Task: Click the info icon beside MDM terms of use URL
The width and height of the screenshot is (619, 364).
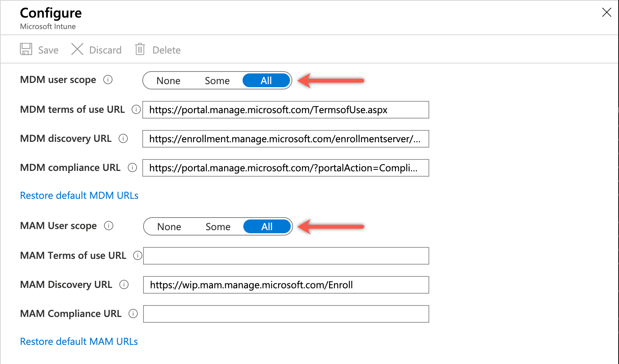Action: tap(136, 110)
